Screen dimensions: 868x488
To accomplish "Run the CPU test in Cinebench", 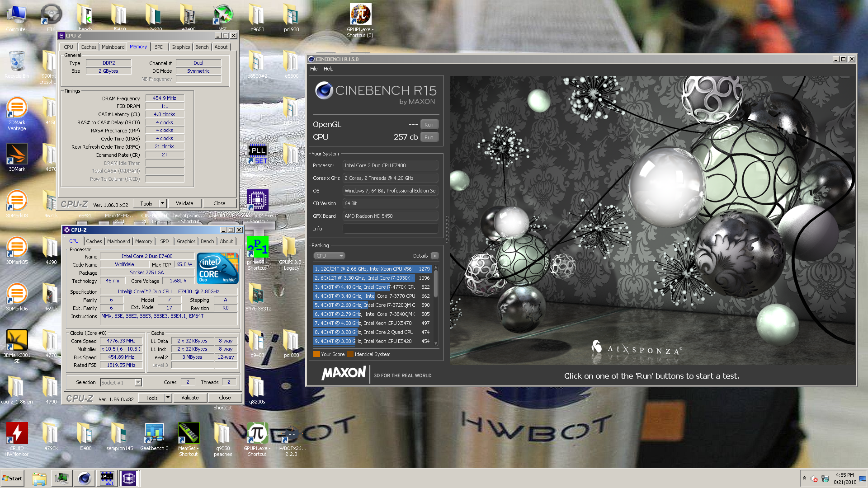I will [x=429, y=137].
